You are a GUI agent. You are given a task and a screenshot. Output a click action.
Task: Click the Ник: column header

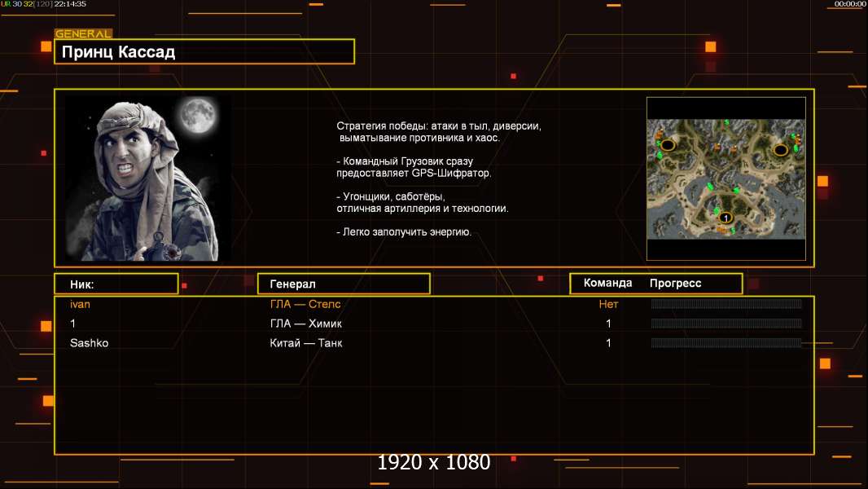(116, 284)
